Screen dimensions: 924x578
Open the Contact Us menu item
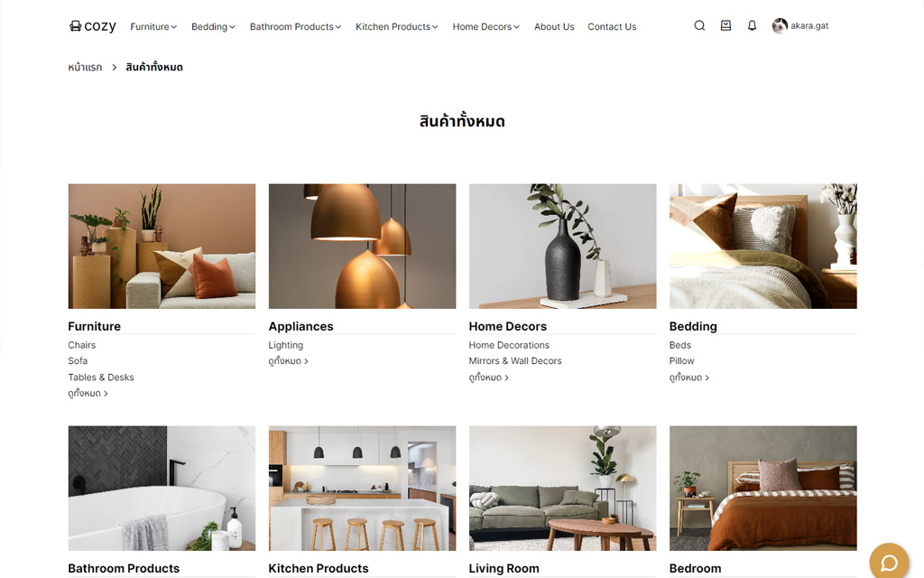coord(612,26)
